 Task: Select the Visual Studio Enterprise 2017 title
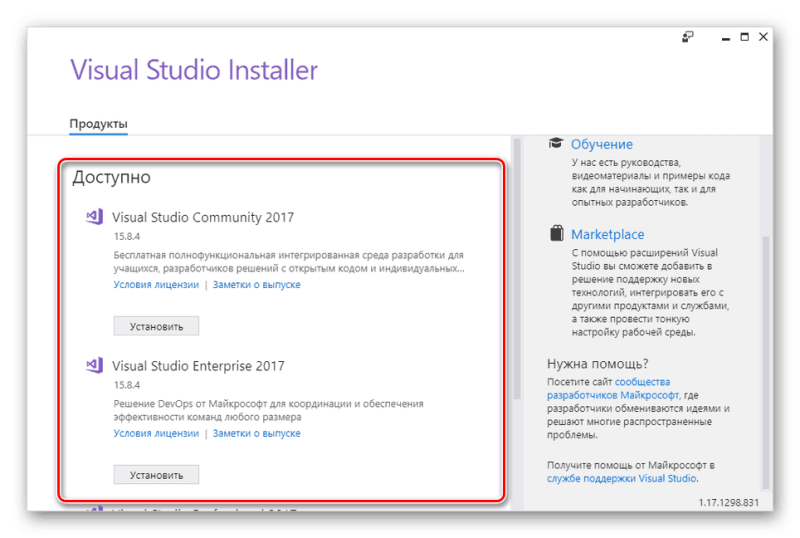tap(198, 366)
